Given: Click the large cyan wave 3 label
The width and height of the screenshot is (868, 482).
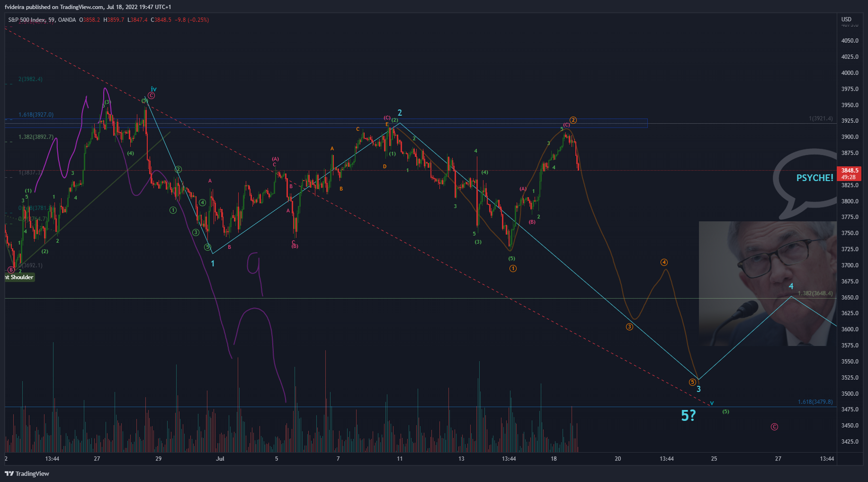Looking at the screenshot, I should tap(698, 389).
